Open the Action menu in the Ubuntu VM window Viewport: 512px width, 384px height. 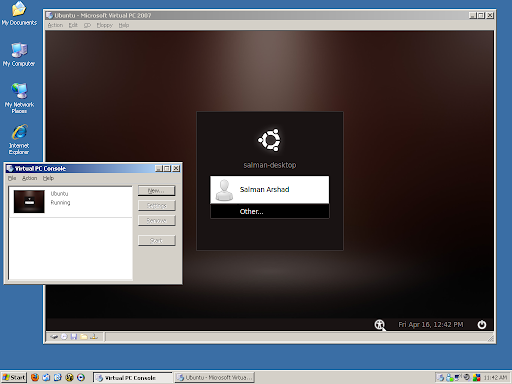tap(55, 25)
